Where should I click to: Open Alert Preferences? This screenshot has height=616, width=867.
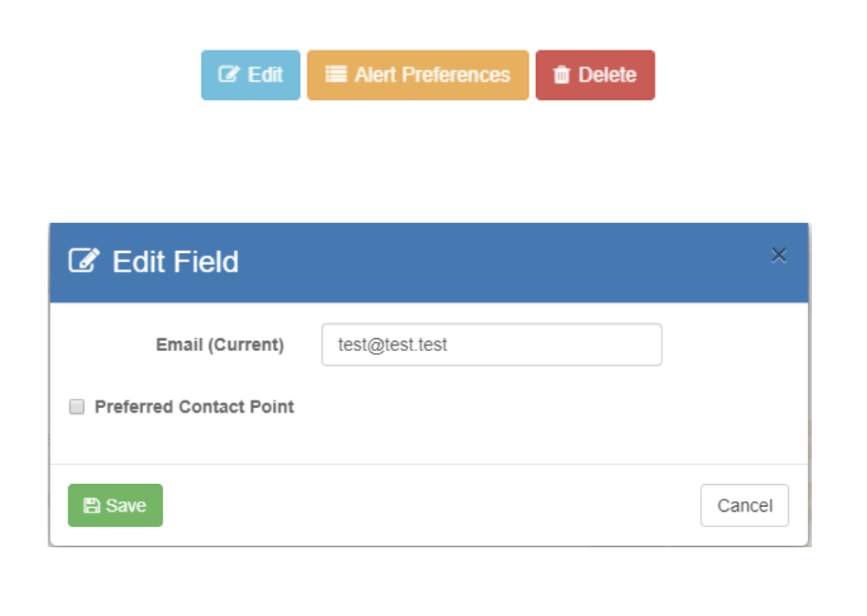[418, 75]
